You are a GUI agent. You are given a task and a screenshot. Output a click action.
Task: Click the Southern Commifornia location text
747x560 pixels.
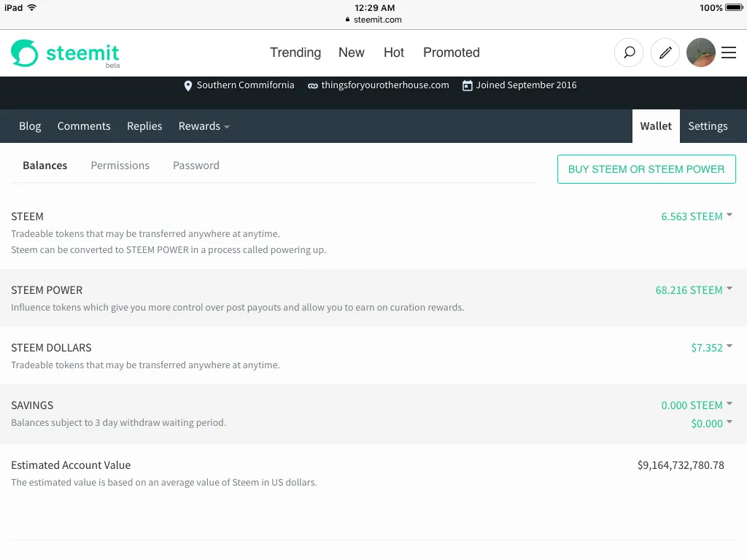click(245, 85)
